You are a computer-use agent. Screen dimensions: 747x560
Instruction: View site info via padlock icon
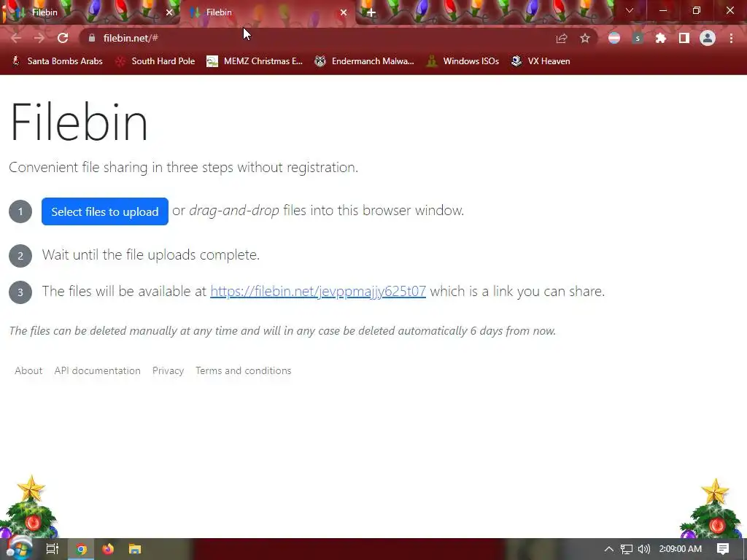92,38
